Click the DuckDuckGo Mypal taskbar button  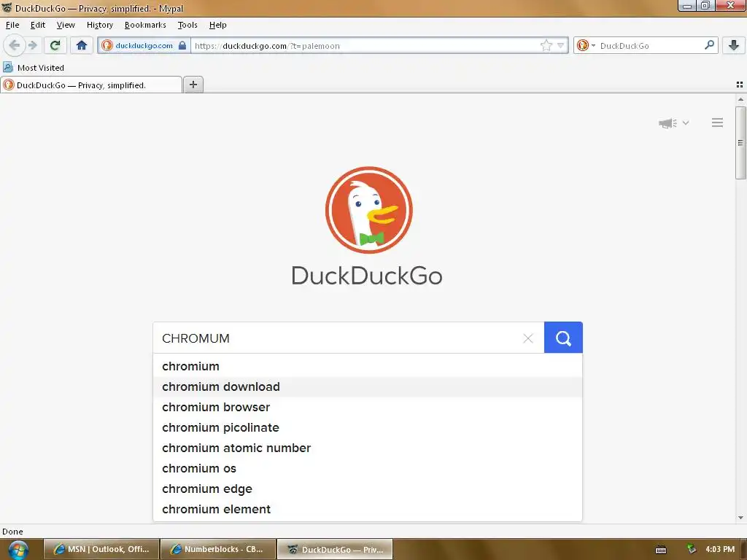coord(336,550)
